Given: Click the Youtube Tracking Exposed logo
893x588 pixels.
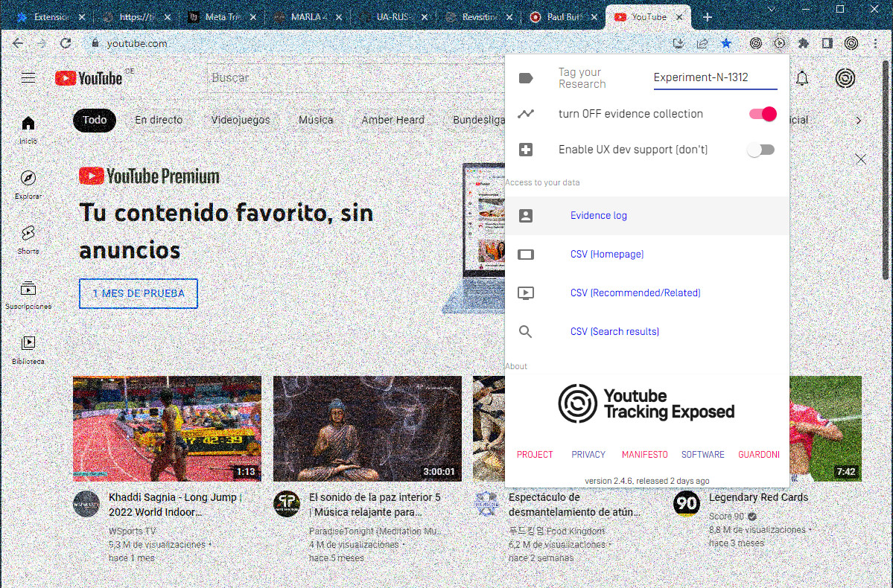Looking at the screenshot, I should 646,403.
